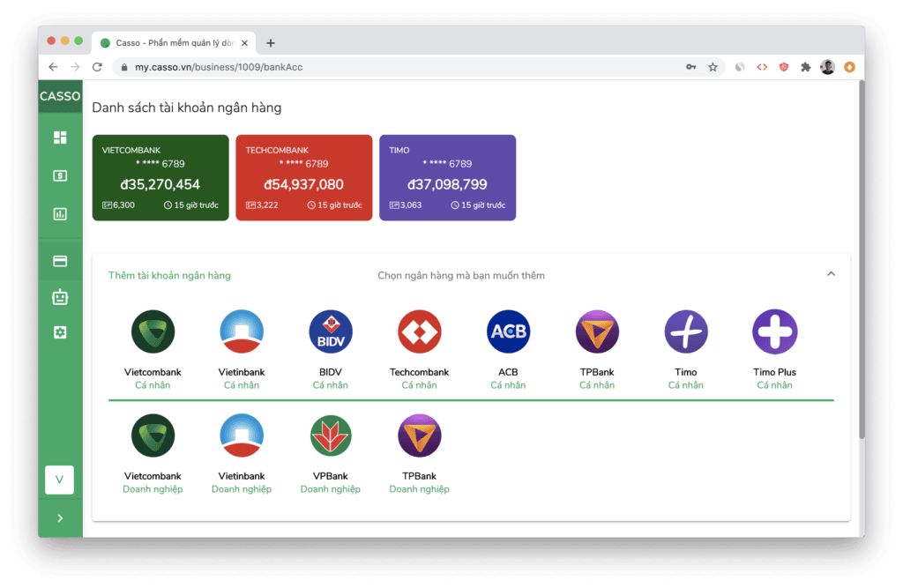Select TPBank Doanh nghiệp bank icon
This screenshot has width=903, height=588.
click(x=419, y=435)
